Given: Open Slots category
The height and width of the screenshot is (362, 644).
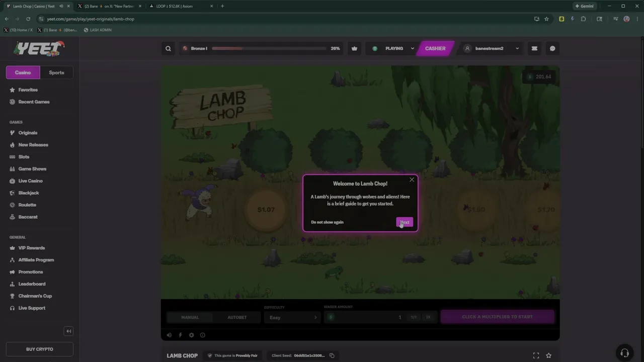Looking at the screenshot, I should coord(24,157).
